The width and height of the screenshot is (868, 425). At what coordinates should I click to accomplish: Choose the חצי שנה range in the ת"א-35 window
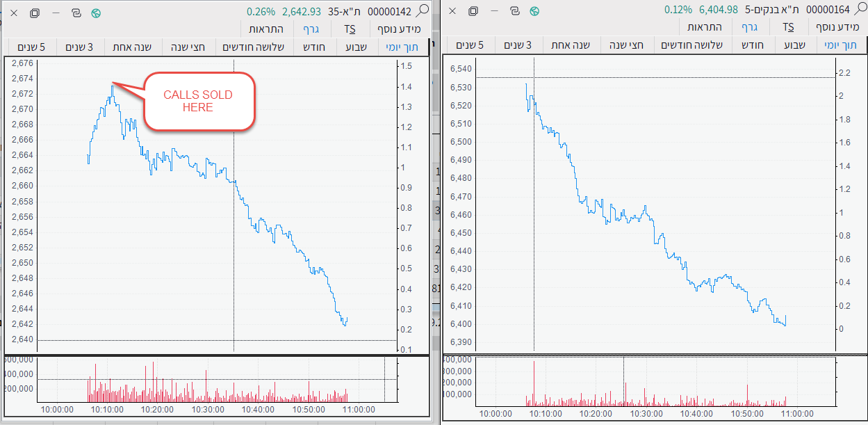click(x=189, y=47)
